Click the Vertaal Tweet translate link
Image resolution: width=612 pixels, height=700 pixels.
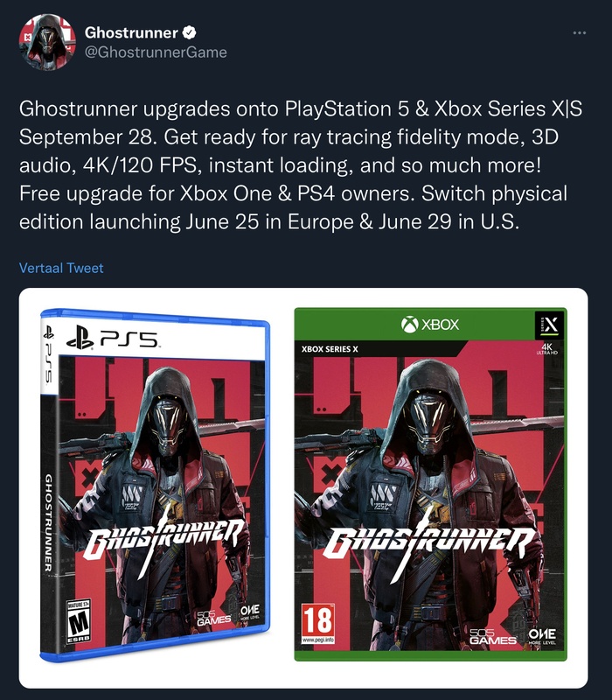point(61,268)
